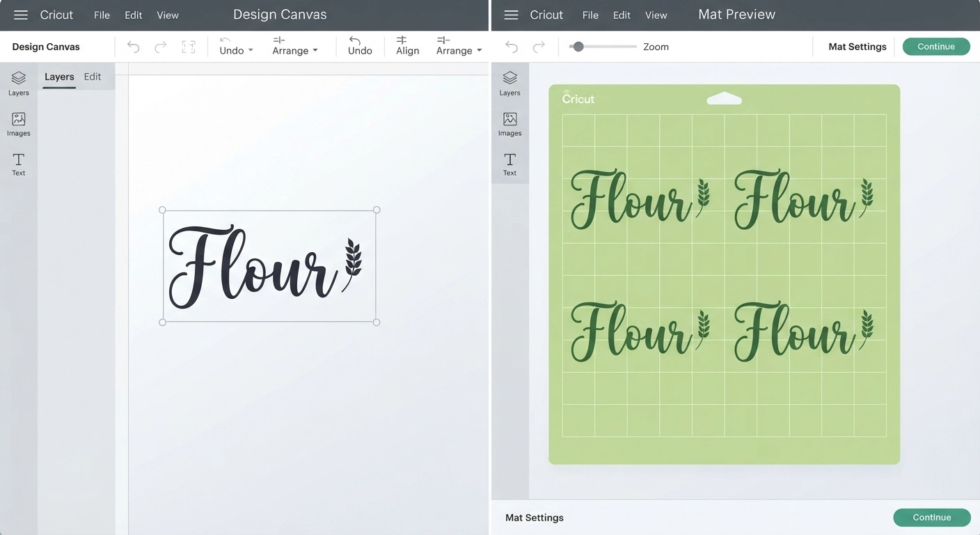Open hamburger menu in Mat Preview window
980x535 pixels.
click(x=512, y=15)
